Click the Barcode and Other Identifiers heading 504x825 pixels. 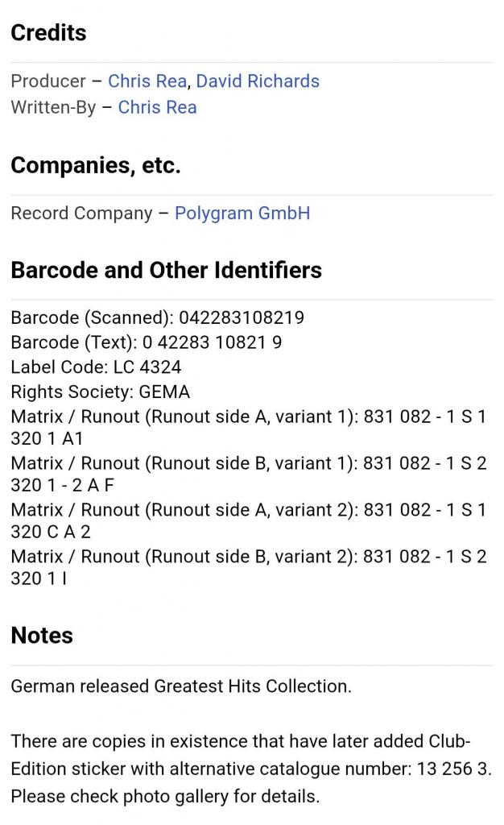pos(166,270)
